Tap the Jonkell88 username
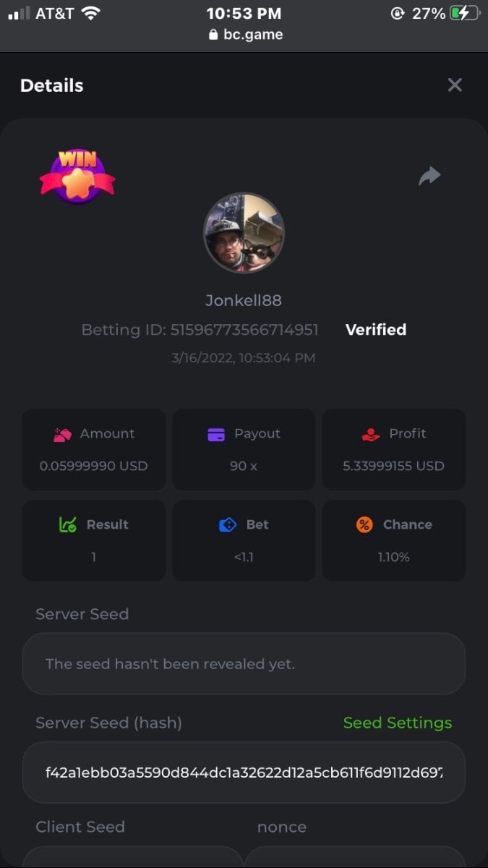488x868 pixels. click(x=244, y=300)
